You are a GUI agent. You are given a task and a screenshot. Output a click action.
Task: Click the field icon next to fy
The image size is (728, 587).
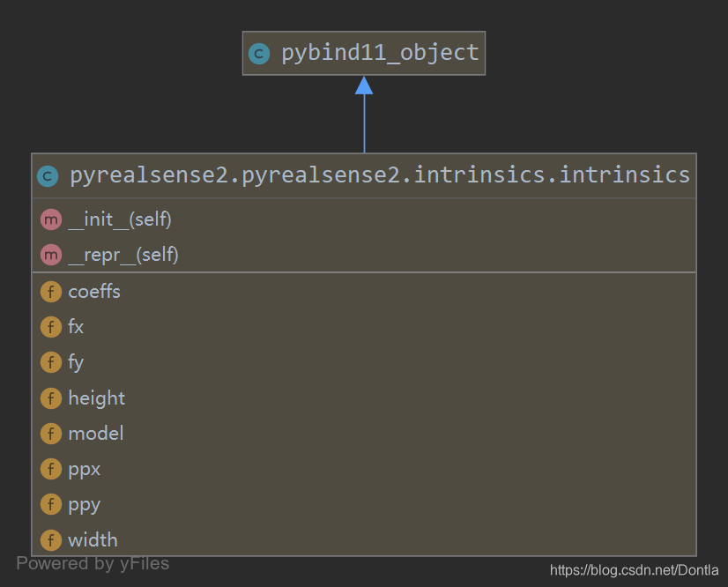[x=51, y=362]
